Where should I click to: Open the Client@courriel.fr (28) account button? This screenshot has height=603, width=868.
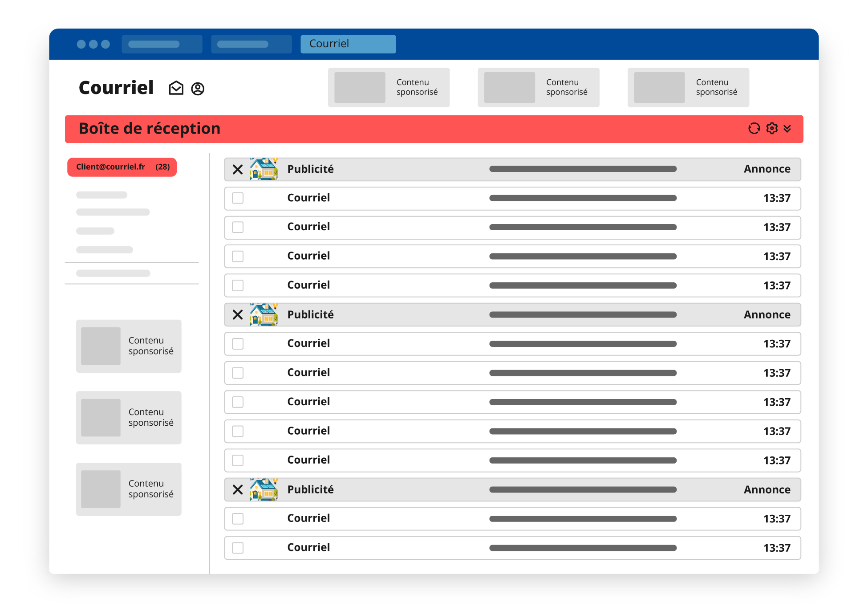coord(122,167)
